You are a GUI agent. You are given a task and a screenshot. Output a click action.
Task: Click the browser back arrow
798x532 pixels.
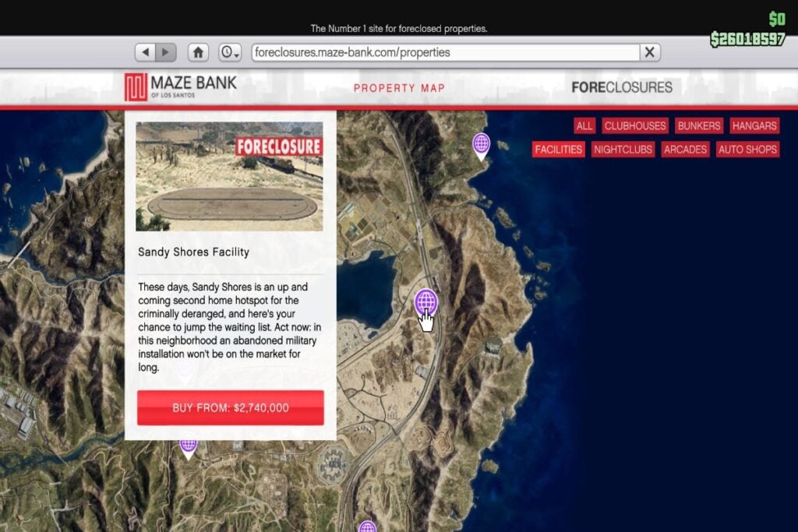[x=146, y=52]
